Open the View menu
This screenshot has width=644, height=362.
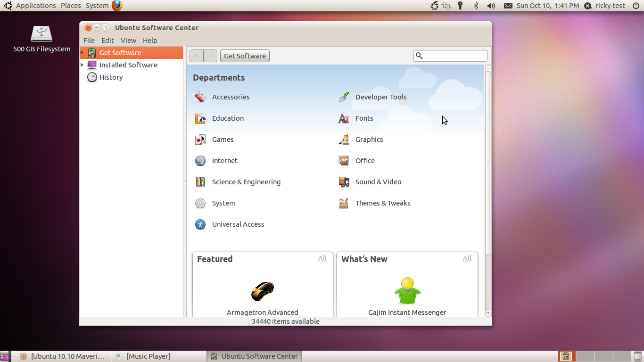128,41
